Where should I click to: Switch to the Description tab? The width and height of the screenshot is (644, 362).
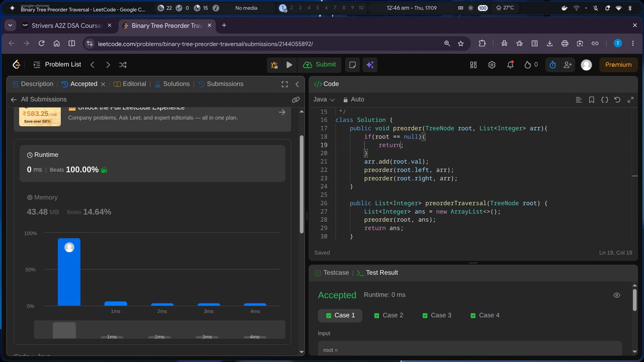pyautogui.click(x=33, y=84)
